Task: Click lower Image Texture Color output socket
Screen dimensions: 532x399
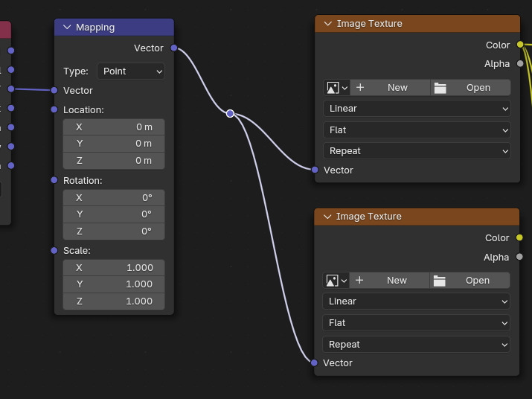Action: point(519,237)
